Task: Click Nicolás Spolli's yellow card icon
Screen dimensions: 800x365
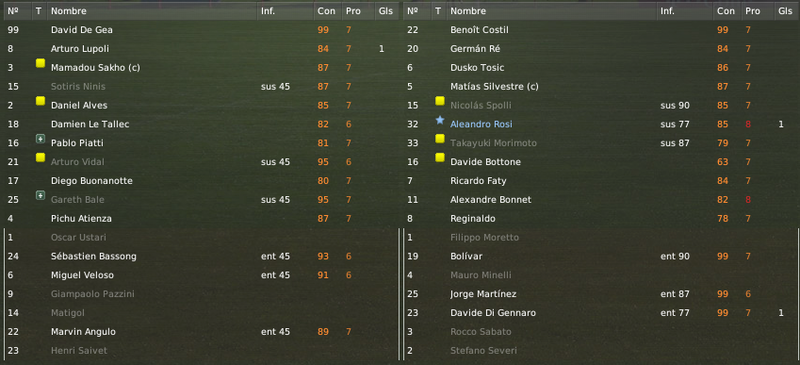Action: pos(440,101)
